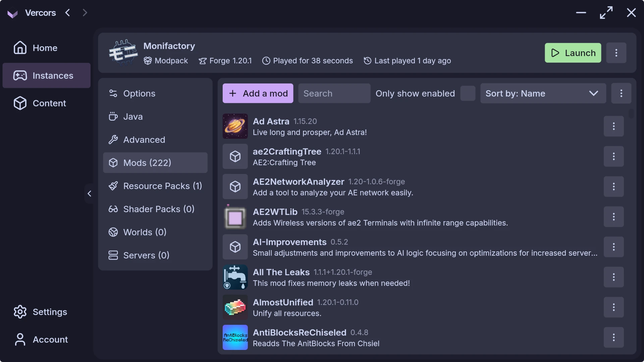Open the AI-Improvements options menu

[614, 247]
